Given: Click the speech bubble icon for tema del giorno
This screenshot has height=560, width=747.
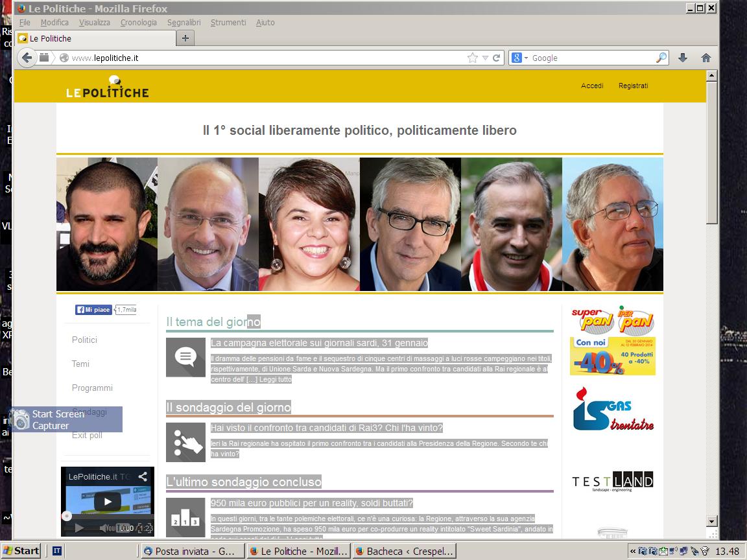Looking at the screenshot, I should pos(185,357).
